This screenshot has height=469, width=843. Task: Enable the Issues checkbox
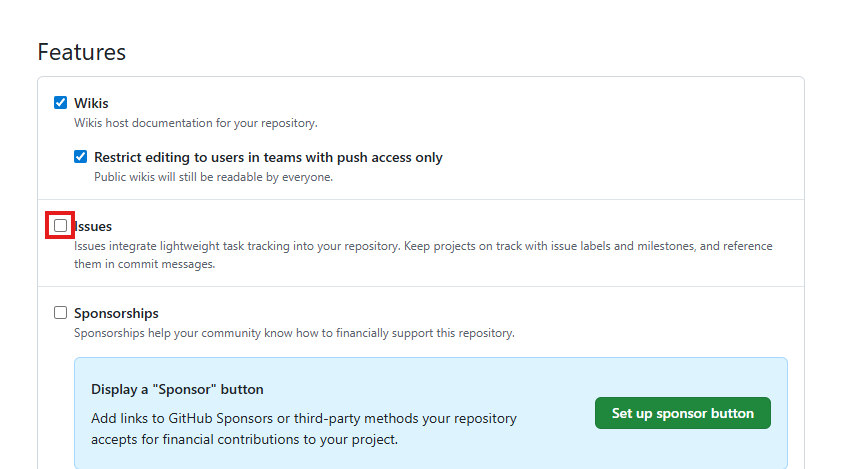61,226
